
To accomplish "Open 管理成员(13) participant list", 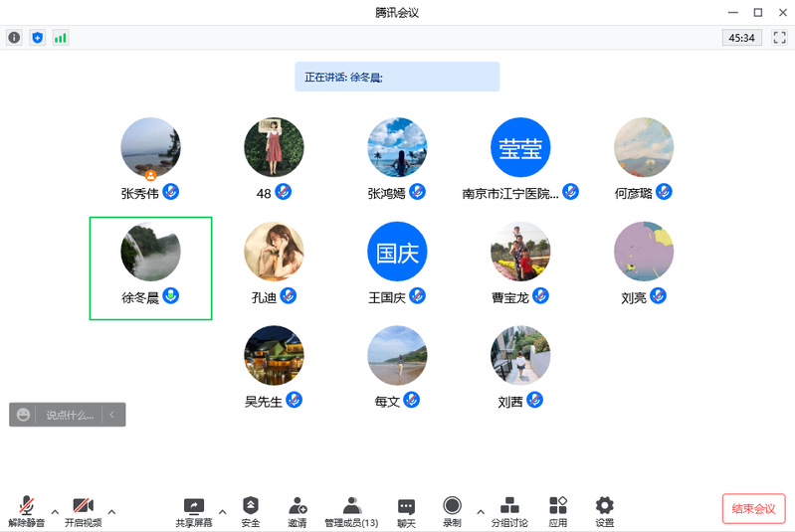I will 350,511.
